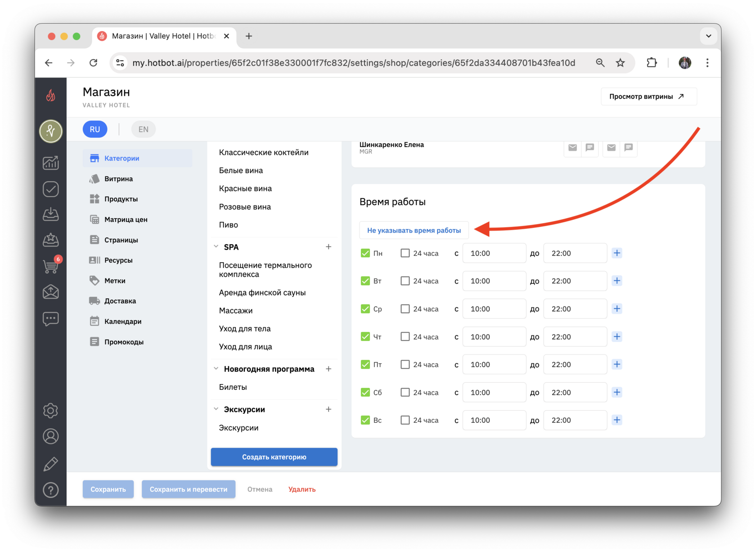
Task: Click the red Удалить link
Action: point(302,489)
